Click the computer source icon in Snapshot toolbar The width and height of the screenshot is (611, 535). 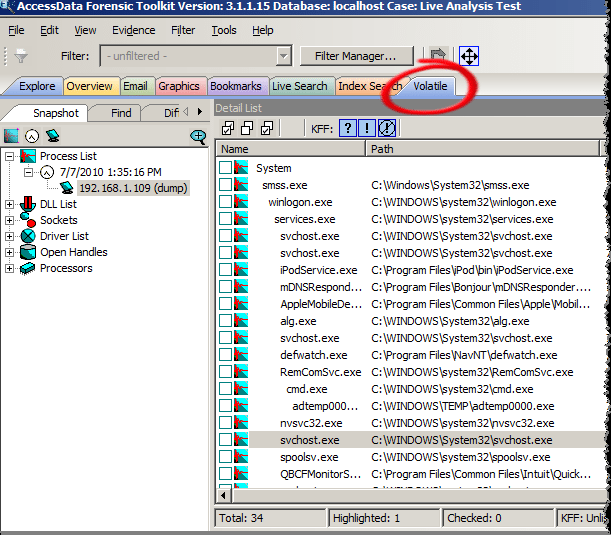(52, 135)
